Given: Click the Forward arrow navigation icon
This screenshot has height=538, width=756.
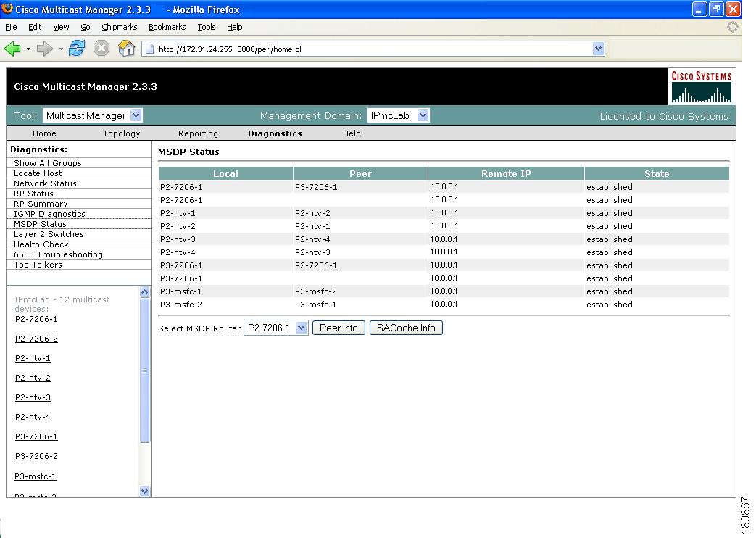Looking at the screenshot, I should (45, 49).
